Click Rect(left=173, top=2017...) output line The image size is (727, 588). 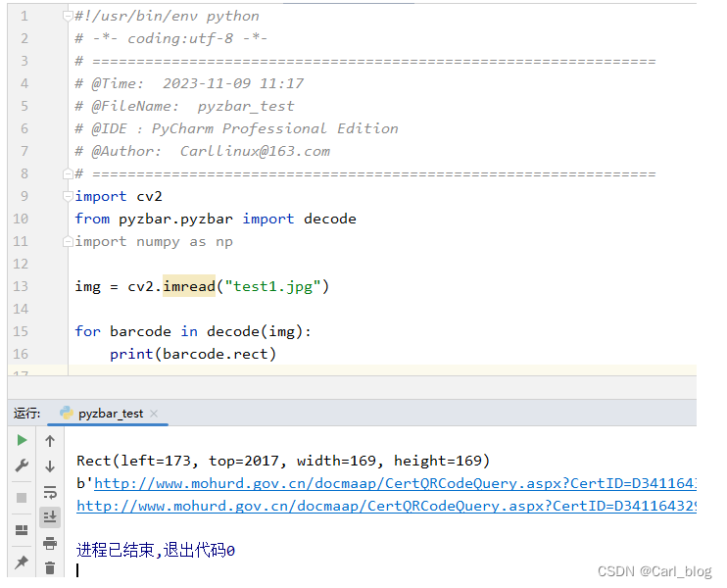pyautogui.click(x=283, y=461)
